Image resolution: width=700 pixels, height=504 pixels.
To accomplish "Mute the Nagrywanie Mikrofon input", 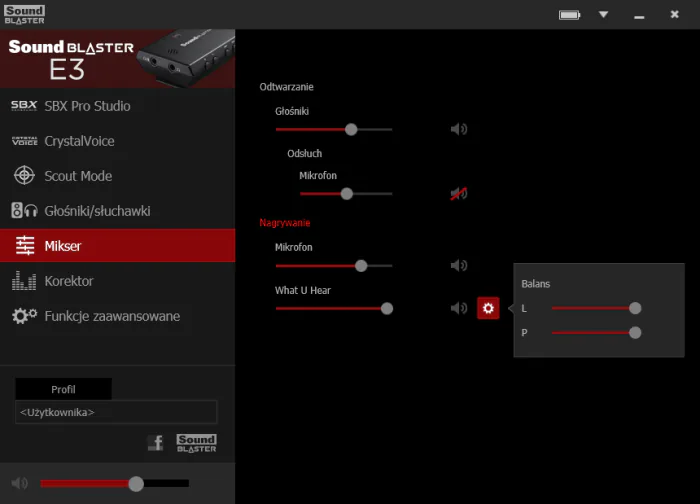I will 458,265.
